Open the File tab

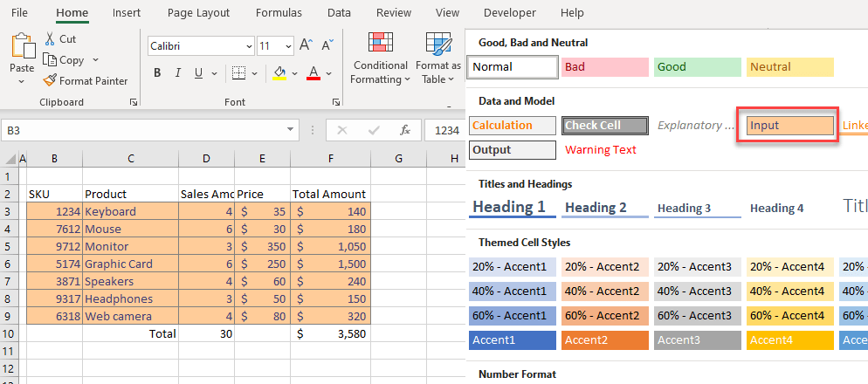[x=19, y=13]
